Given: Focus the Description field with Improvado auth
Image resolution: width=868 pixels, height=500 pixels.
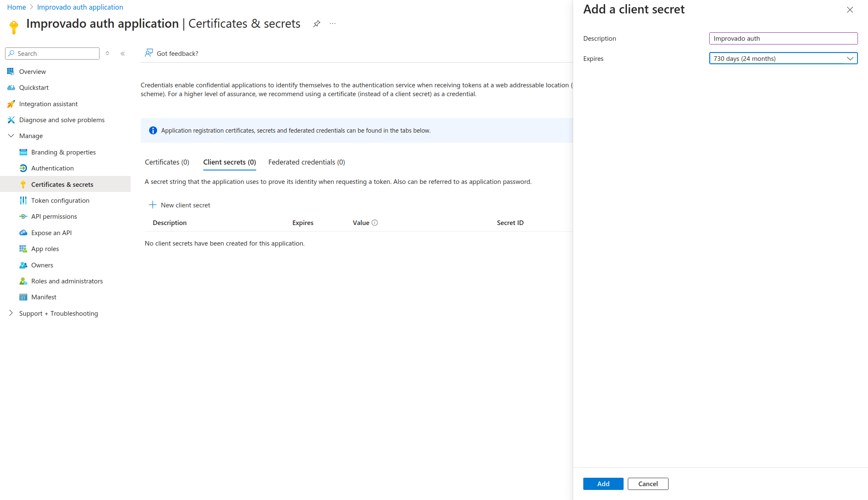Looking at the screenshot, I should tap(783, 38).
